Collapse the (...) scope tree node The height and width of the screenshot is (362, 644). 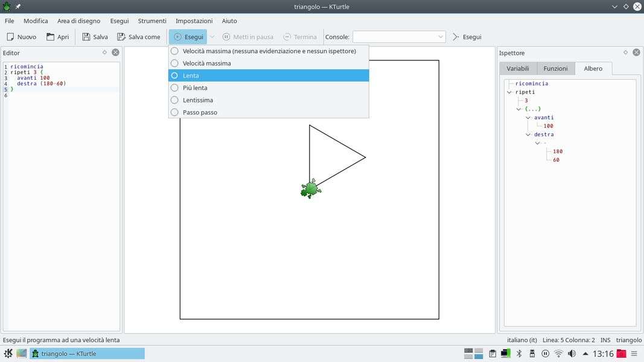[518, 109]
